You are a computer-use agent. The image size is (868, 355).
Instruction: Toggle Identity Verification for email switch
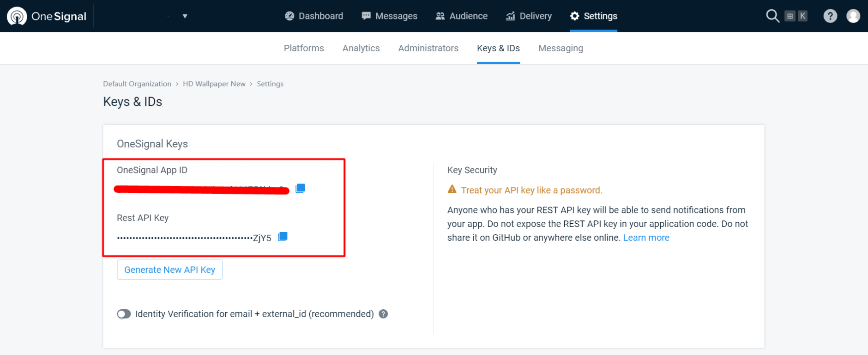124,314
